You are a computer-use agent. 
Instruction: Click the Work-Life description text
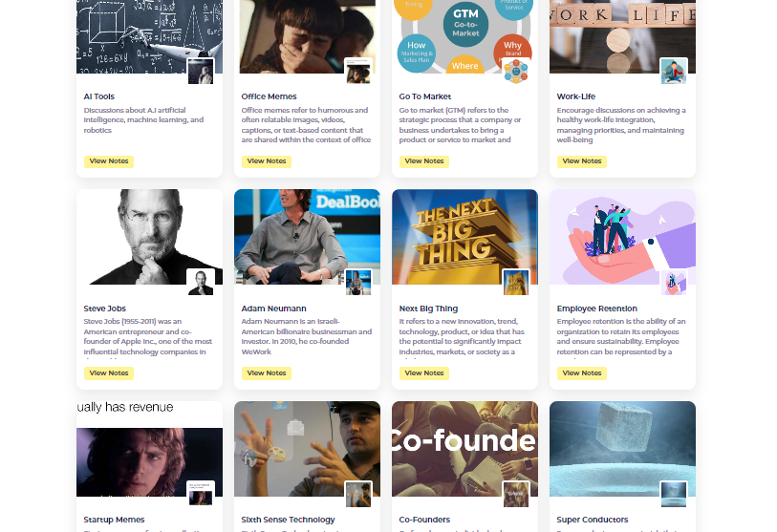pyautogui.click(x=621, y=125)
